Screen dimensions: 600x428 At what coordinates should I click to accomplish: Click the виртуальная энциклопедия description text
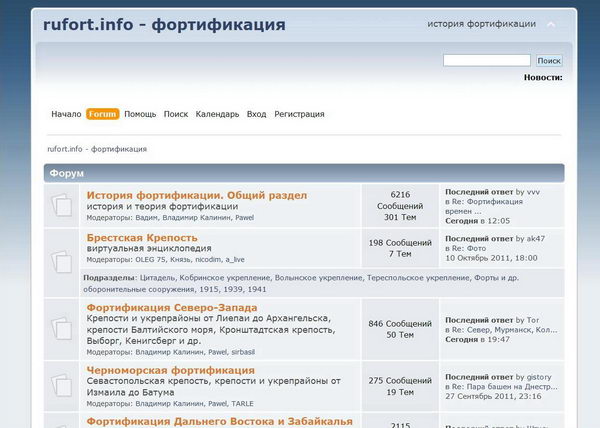click(149, 248)
